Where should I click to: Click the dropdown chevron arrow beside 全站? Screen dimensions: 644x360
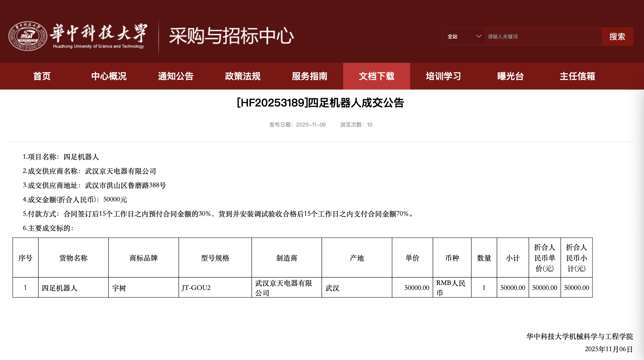(x=479, y=36)
